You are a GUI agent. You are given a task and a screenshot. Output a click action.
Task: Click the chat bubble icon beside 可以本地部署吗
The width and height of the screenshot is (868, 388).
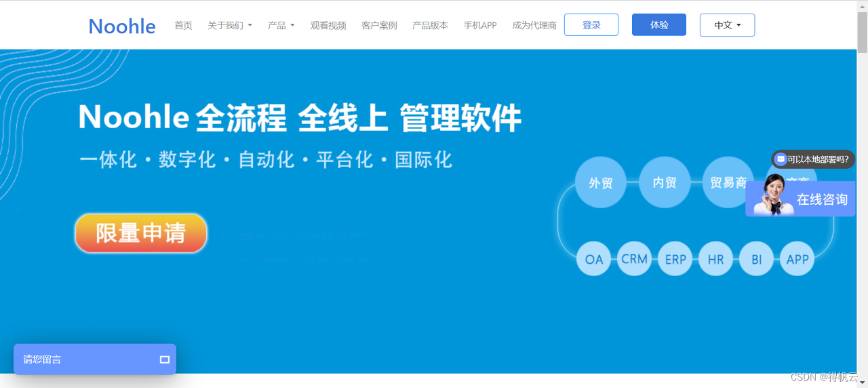[x=781, y=159]
